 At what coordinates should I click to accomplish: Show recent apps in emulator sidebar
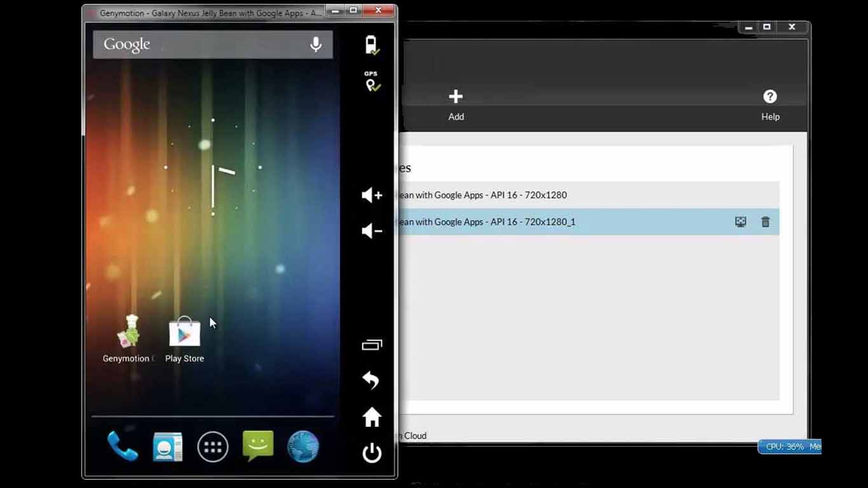(x=372, y=345)
